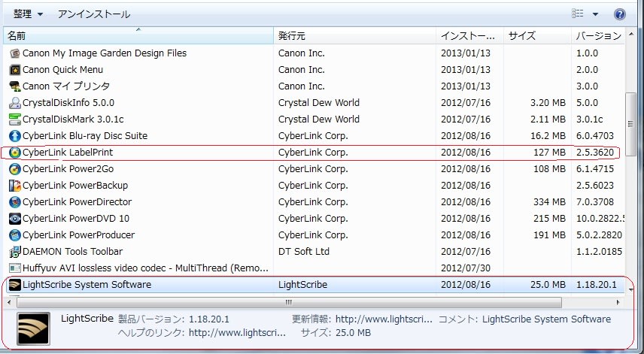
Task: Open the 整理 dropdown menu
Action: [x=28, y=14]
